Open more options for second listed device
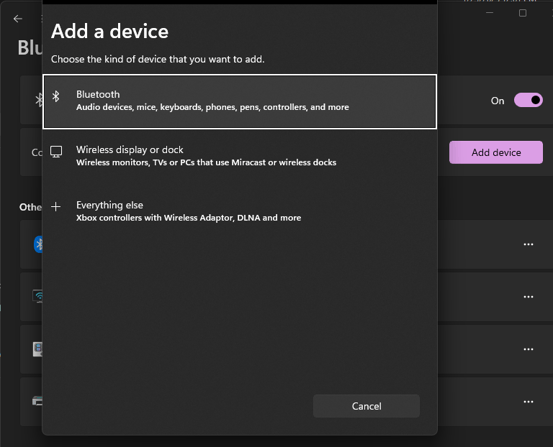The image size is (553, 447). click(x=528, y=297)
